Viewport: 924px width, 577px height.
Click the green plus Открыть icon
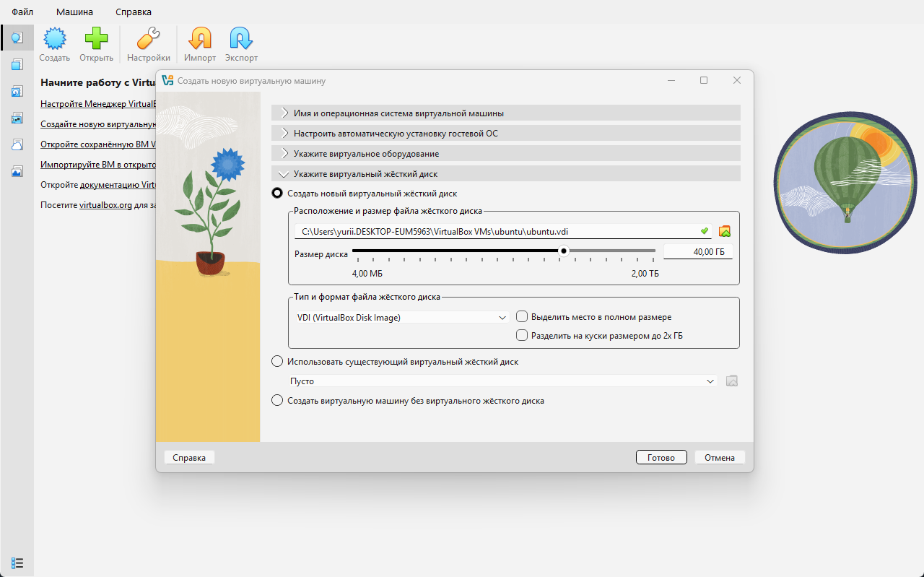coord(96,39)
